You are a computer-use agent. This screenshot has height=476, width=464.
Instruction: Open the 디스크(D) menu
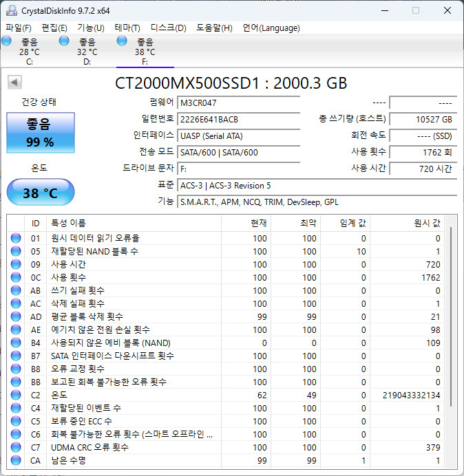tap(169, 28)
